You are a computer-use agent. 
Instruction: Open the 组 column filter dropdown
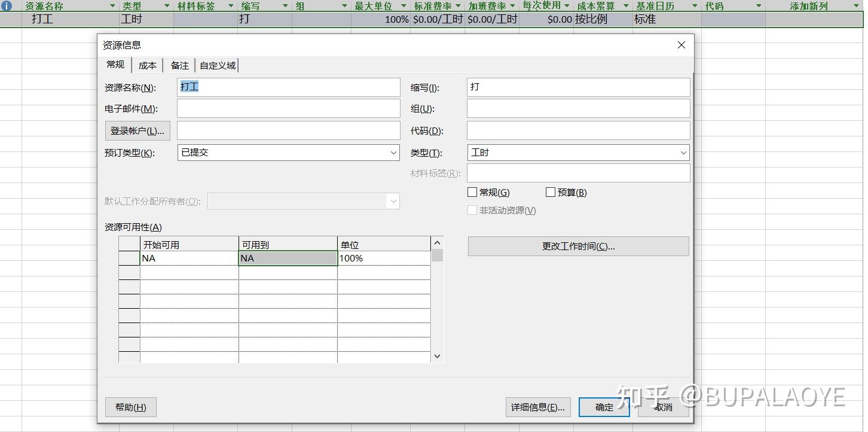[344, 6]
